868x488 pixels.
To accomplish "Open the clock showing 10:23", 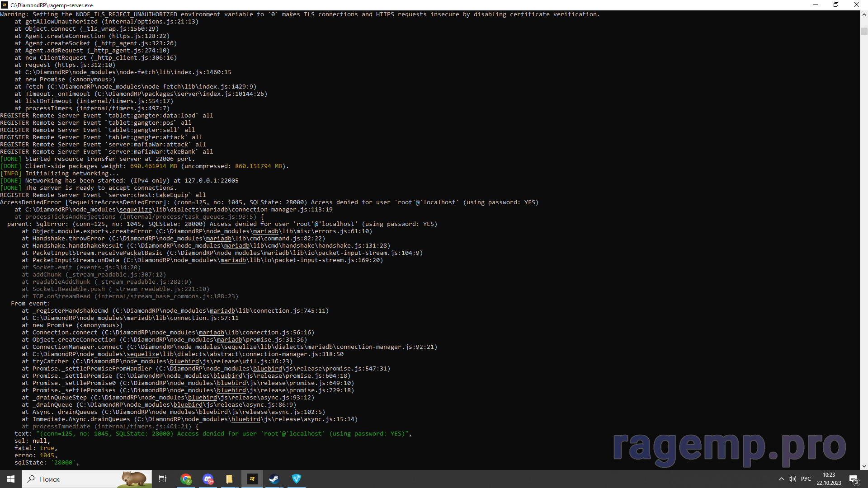I will pos(829,479).
